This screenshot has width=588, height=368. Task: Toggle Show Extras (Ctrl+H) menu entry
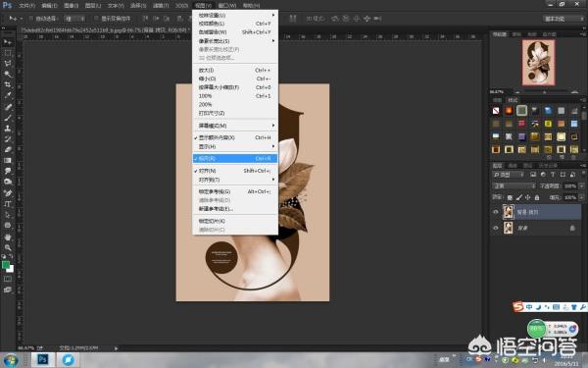tap(235, 137)
